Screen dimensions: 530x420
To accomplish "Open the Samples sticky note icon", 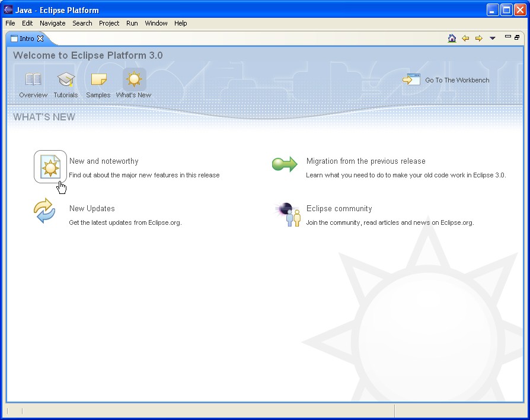I will [98, 79].
